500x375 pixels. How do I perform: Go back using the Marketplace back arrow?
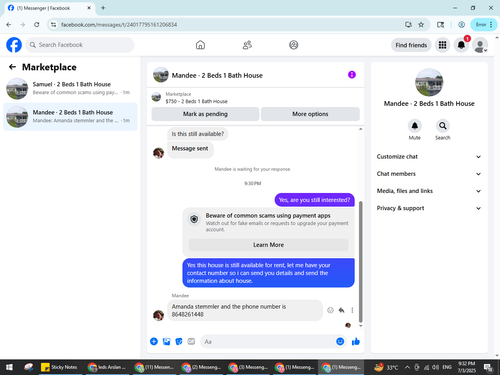click(12, 67)
